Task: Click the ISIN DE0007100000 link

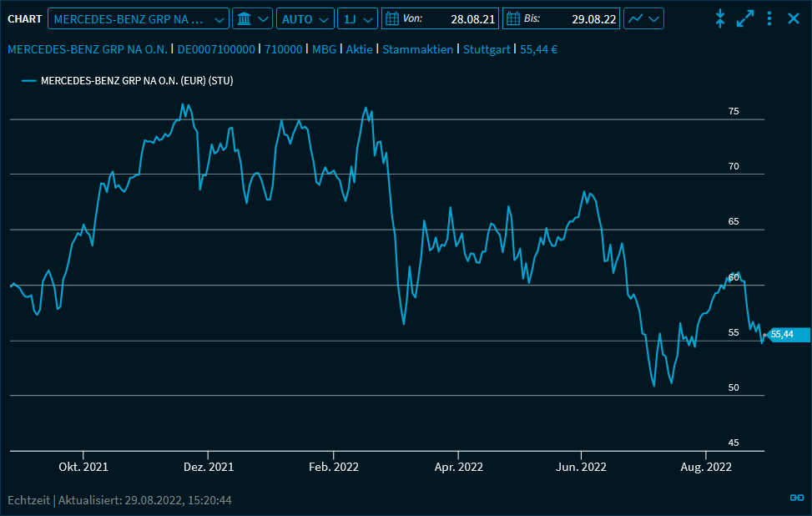Action: 216,50
